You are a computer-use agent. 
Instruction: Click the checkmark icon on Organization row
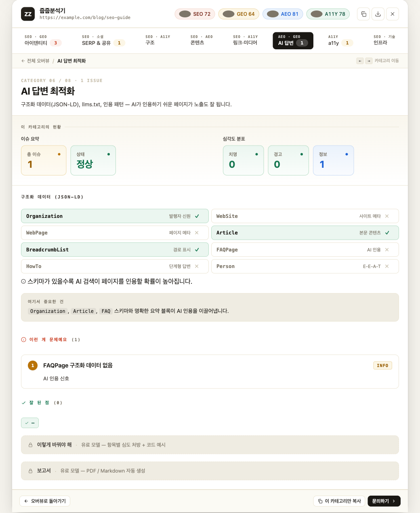(197, 216)
